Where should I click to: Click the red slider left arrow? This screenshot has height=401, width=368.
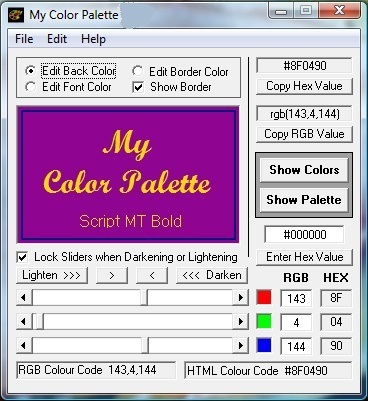tap(24, 297)
